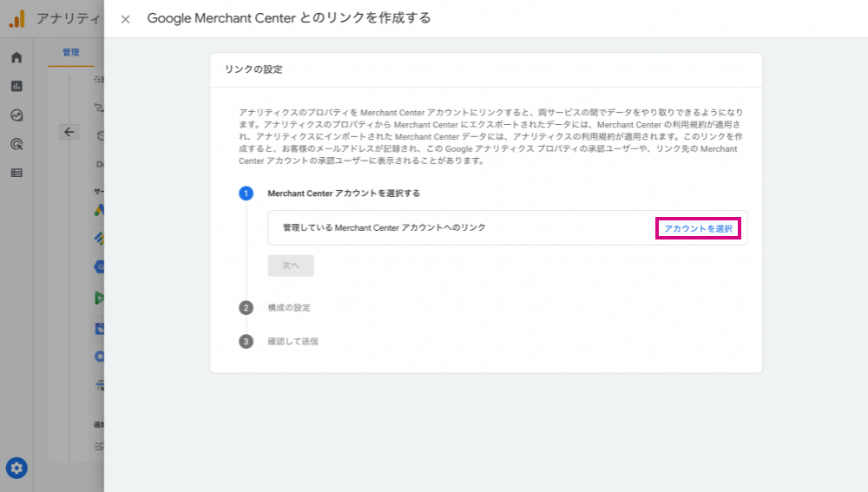Open the Advertising icon in sidebar

click(16, 144)
